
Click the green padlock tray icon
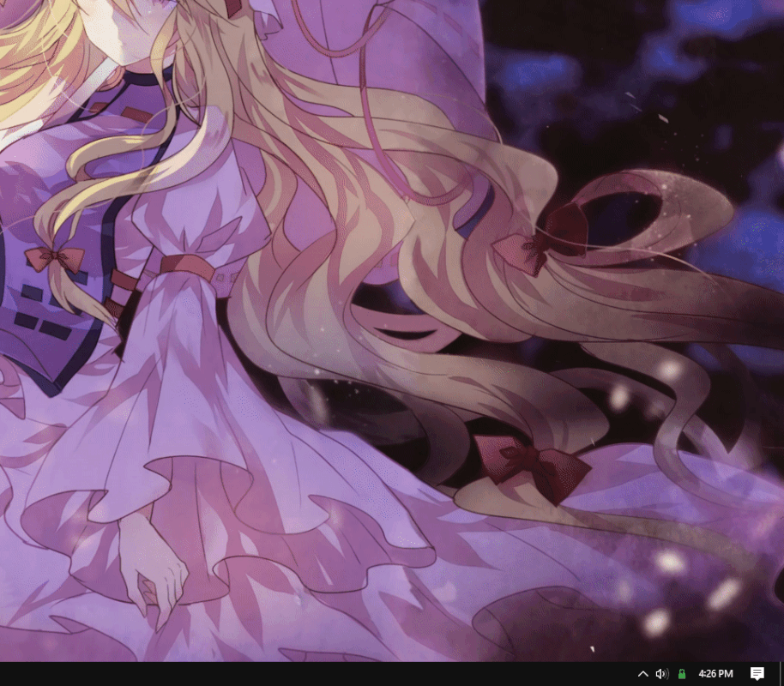click(682, 674)
